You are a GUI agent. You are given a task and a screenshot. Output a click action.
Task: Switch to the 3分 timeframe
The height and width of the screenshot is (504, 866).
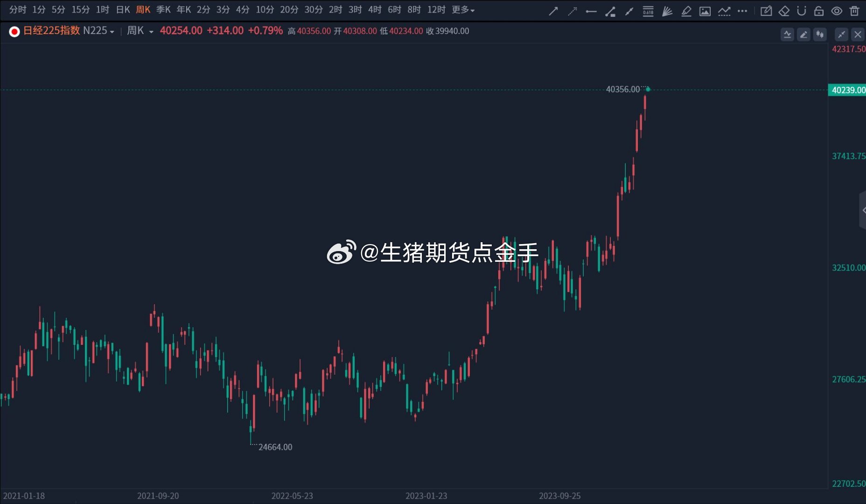click(223, 10)
